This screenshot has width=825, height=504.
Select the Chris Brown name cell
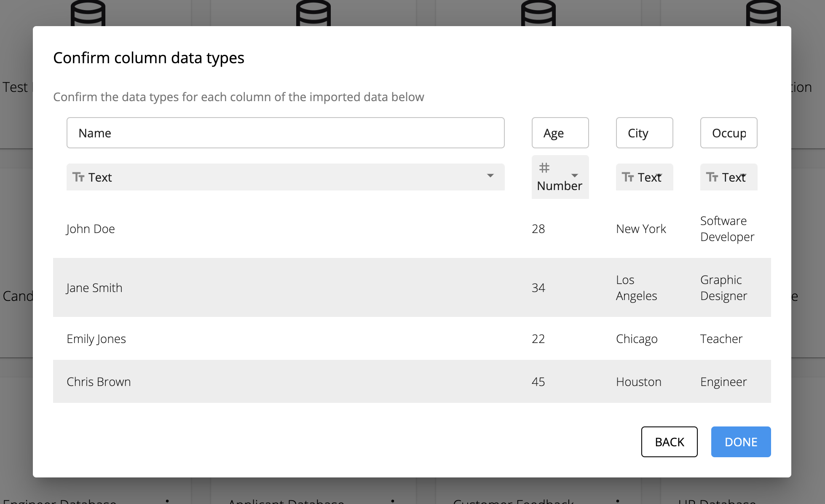point(99,382)
